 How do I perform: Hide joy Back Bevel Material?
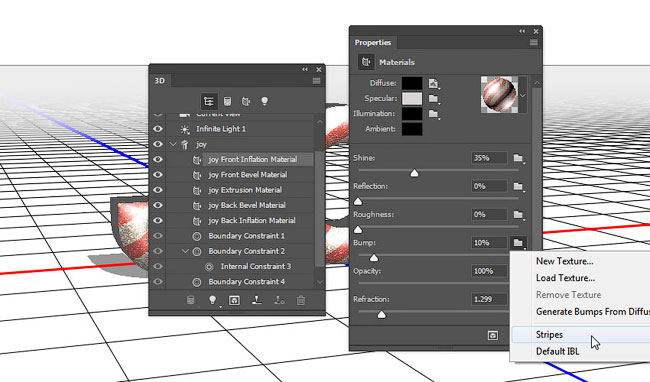click(158, 206)
